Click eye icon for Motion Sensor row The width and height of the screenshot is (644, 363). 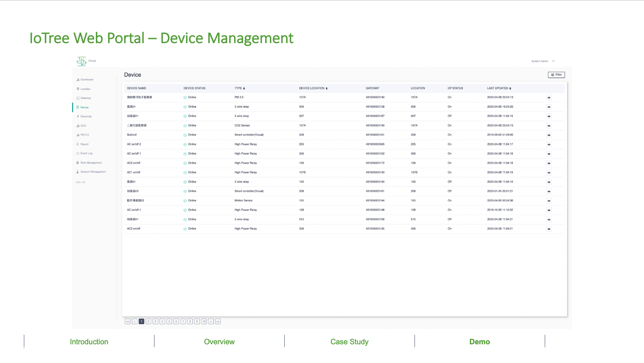(x=549, y=201)
